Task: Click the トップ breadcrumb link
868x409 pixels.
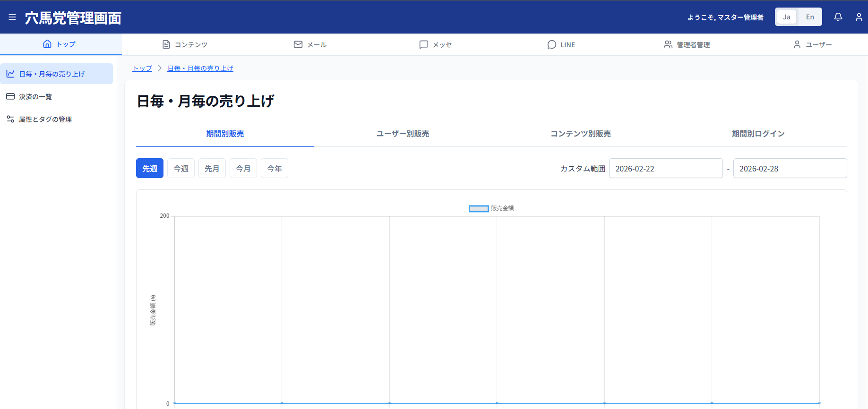Action: 142,68
